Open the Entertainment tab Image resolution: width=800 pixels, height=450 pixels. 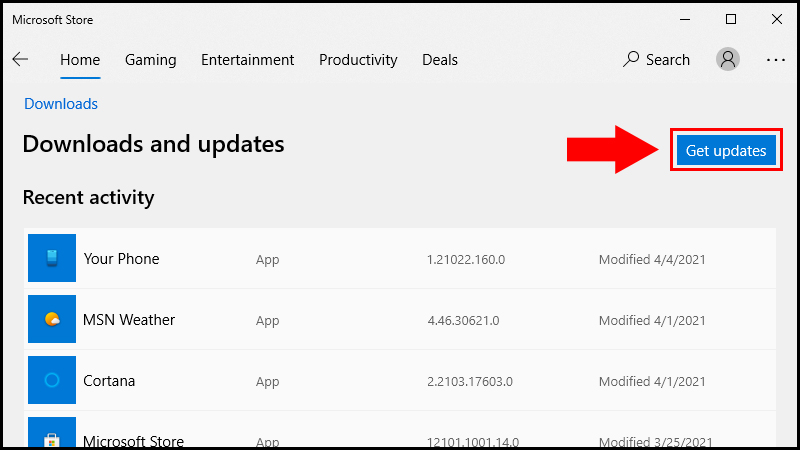coord(247,60)
